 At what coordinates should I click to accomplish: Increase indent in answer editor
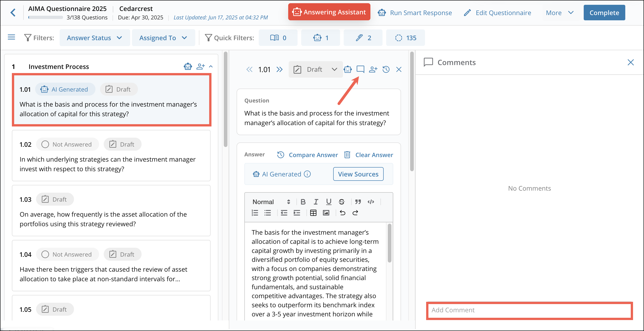(x=297, y=213)
